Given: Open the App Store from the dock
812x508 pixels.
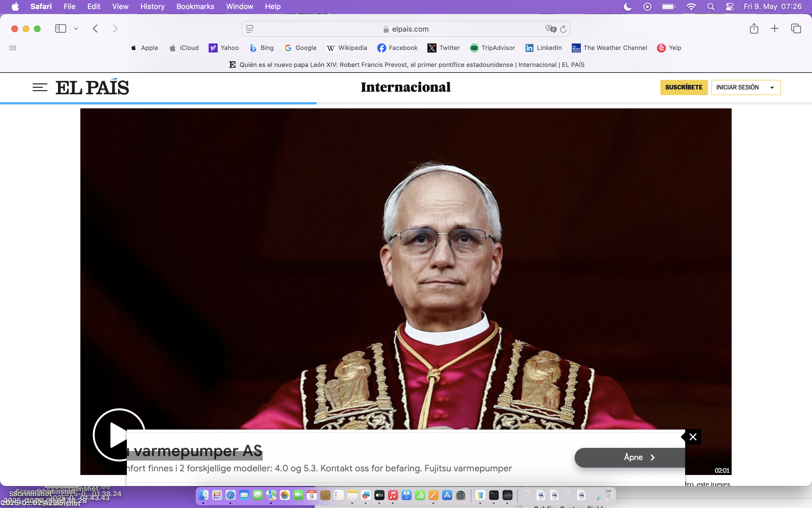Looking at the screenshot, I should [x=447, y=495].
